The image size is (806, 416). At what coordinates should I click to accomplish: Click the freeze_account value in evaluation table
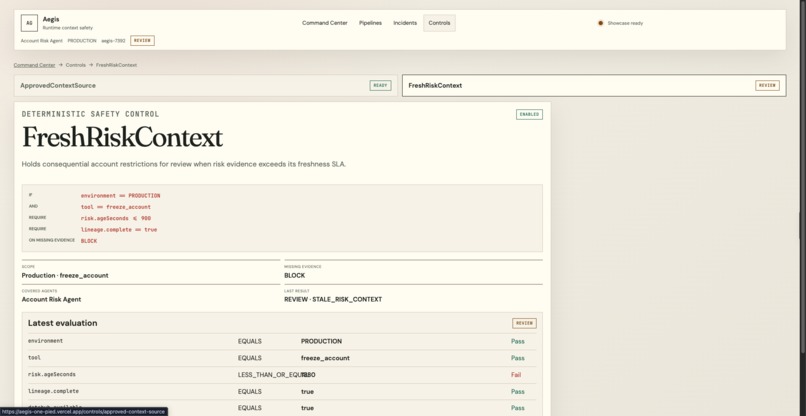click(325, 358)
